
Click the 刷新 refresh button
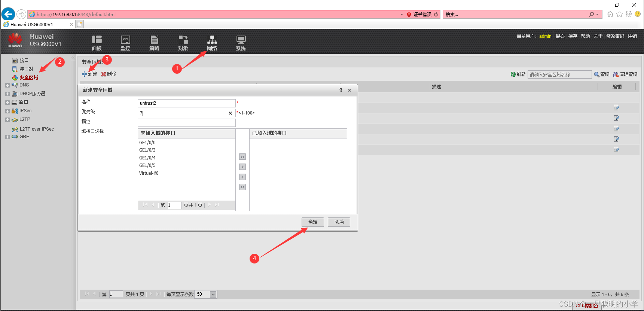coord(518,74)
